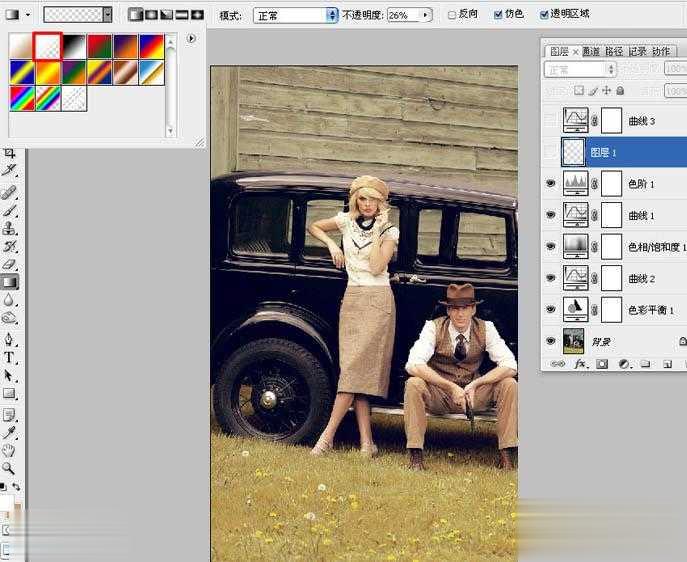Image resolution: width=687 pixels, height=562 pixels.
Task: Open the 不透明度 opacity slider arrow
Action: (x=427, y=15)
